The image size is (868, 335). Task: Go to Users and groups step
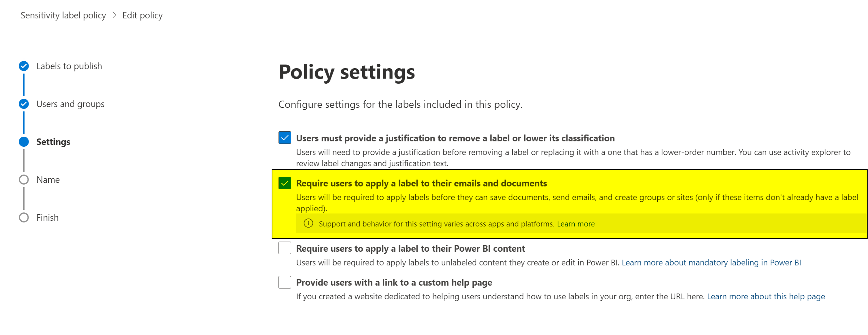(70, 104)
